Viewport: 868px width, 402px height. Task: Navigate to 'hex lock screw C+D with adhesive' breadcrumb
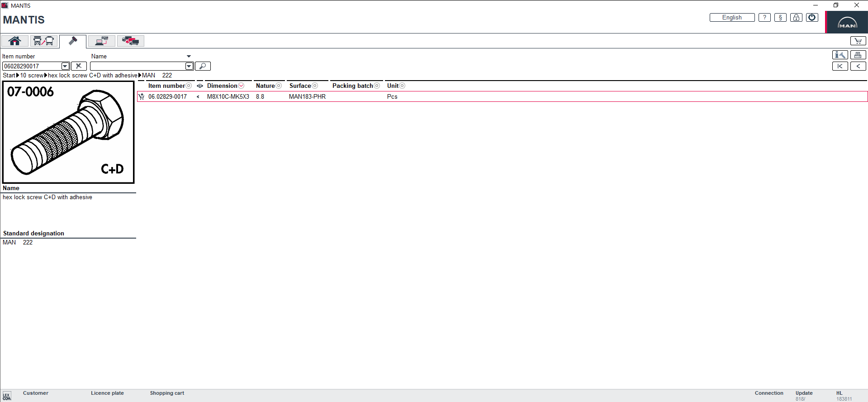93,76
